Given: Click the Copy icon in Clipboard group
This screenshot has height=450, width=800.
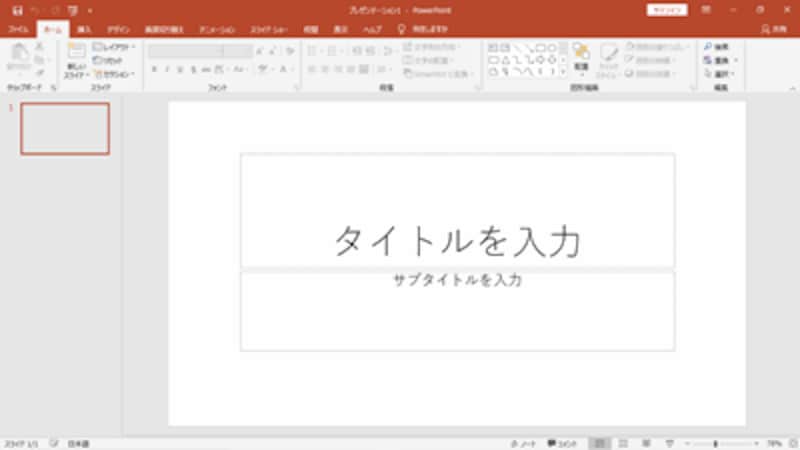Looking at the screenshot, I should 39,60.
